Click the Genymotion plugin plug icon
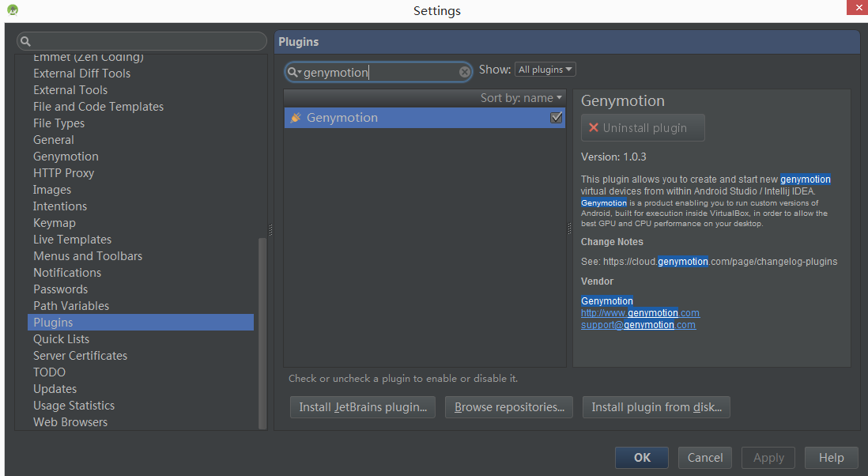This screenshot has height=476, width=868. click(x=296, y=118)
